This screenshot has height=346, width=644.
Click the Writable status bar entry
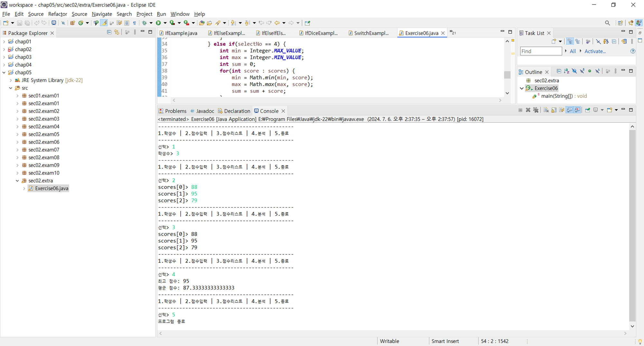[389, 341]
